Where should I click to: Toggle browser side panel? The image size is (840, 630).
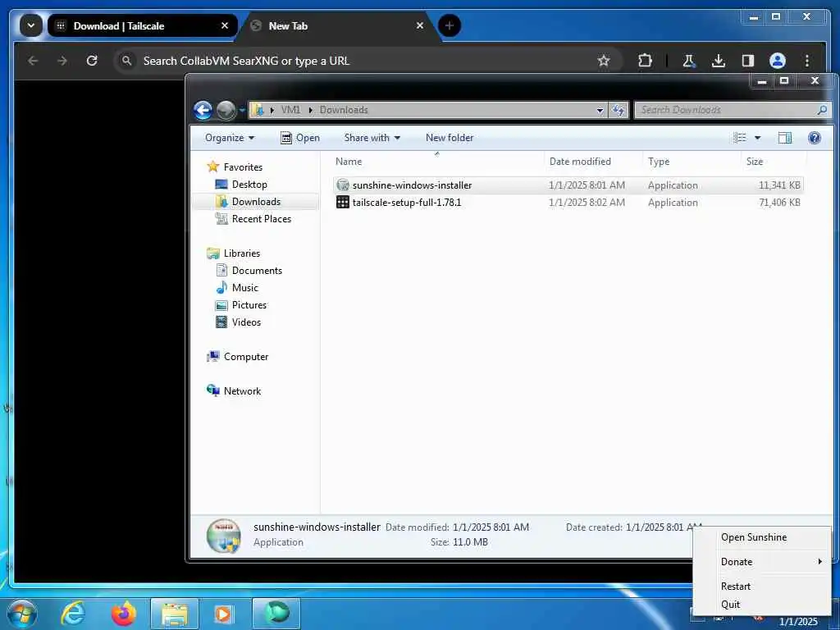(748, 61)
